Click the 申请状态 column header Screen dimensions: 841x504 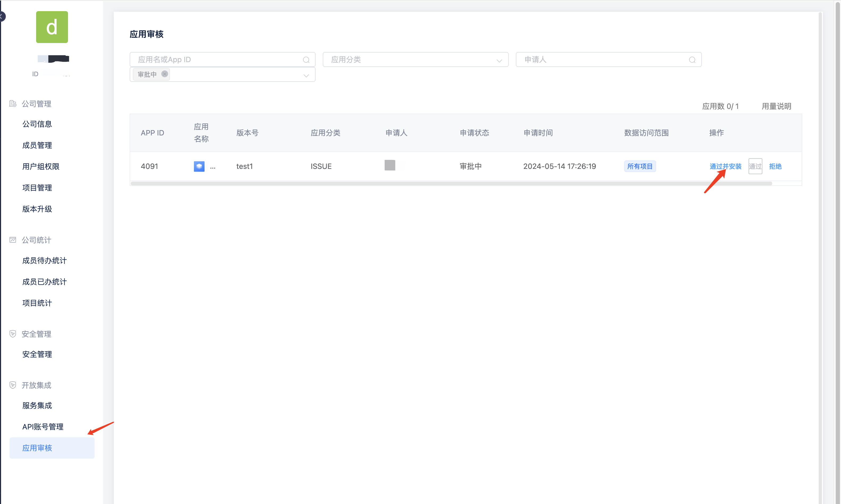click(x=474, y=133)
